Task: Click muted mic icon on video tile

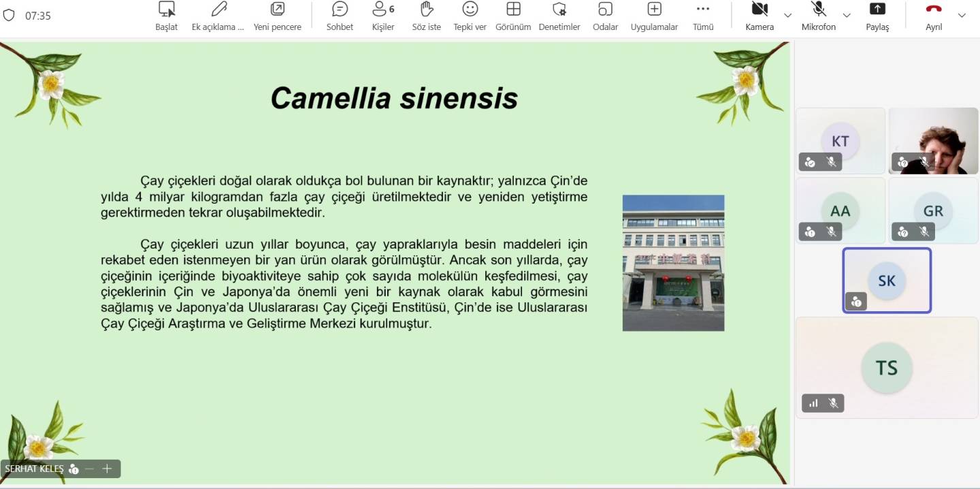Action: click(924, 162)
